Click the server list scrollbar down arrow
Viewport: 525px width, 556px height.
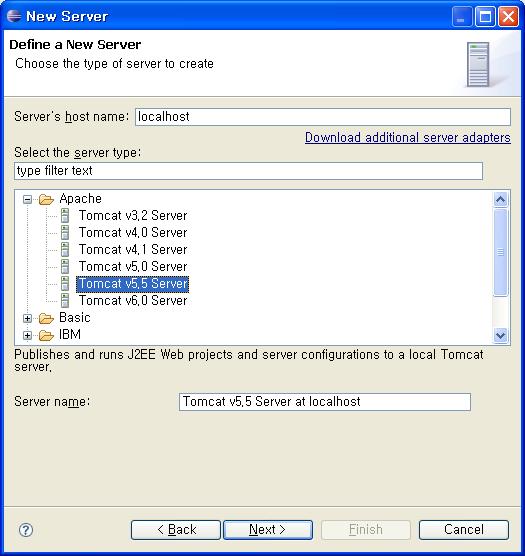tap(501, 335)
